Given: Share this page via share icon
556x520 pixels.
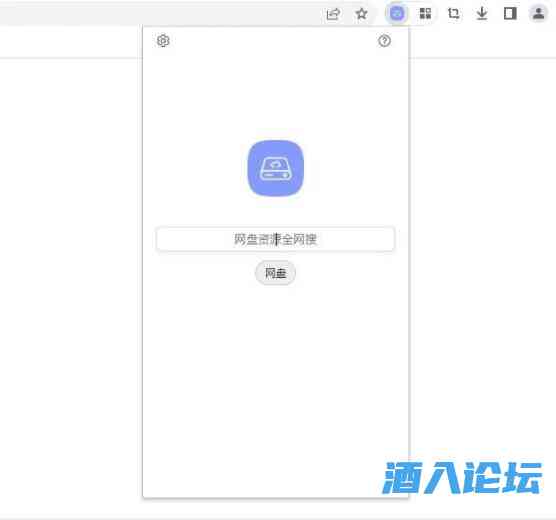Looking at the screenshot, I should (333, 14).
